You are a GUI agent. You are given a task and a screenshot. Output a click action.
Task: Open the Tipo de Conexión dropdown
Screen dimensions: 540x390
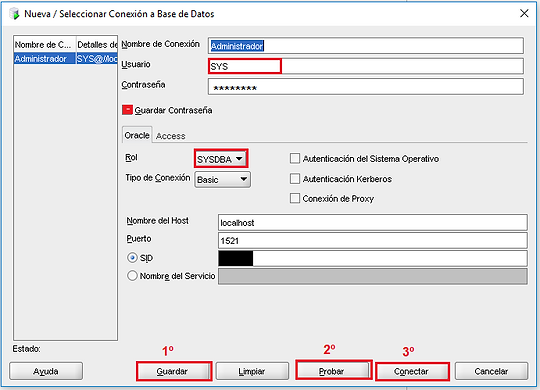[x=222, y=179]
